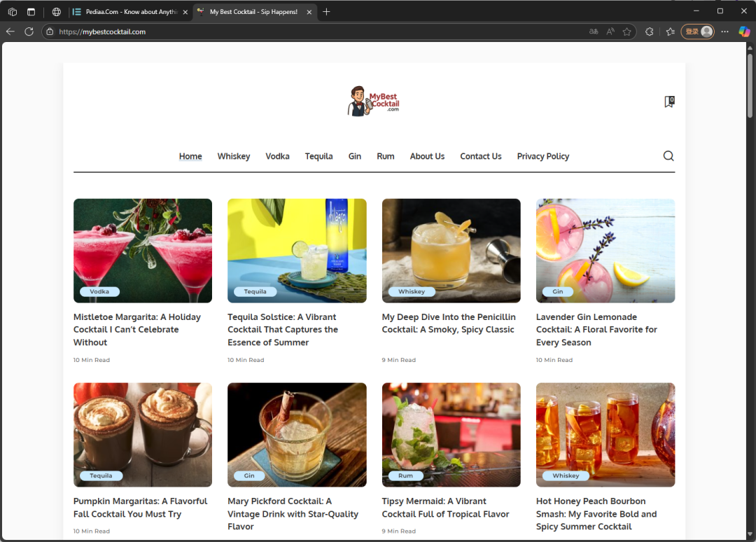Add this page to favorites star
The image size is (756, 542).
point(626,32)
